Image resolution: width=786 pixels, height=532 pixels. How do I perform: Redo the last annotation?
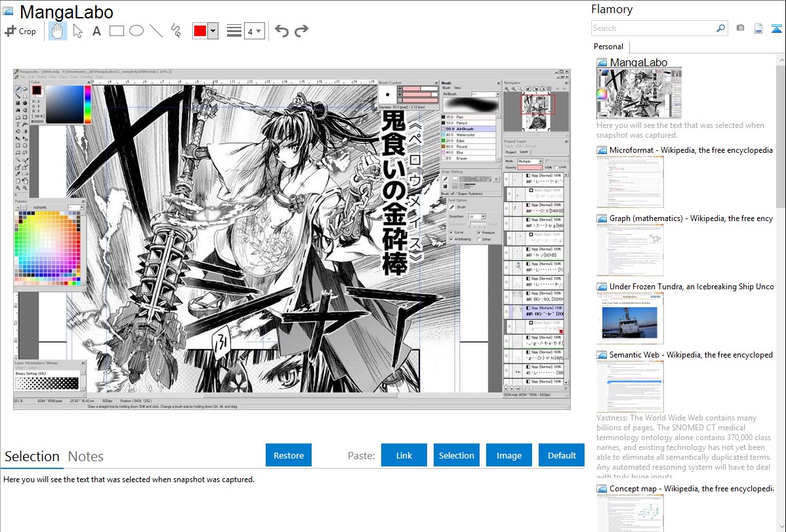(x=301, y=31)
